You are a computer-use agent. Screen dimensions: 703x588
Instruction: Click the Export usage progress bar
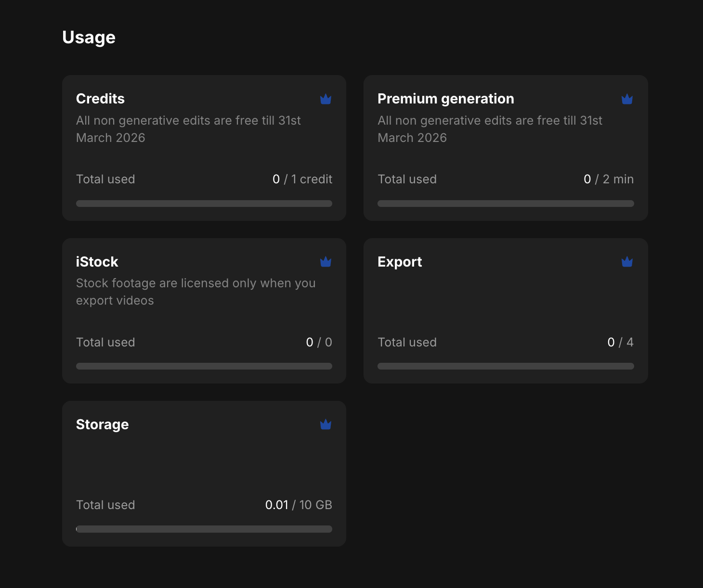tap(506, 366)
